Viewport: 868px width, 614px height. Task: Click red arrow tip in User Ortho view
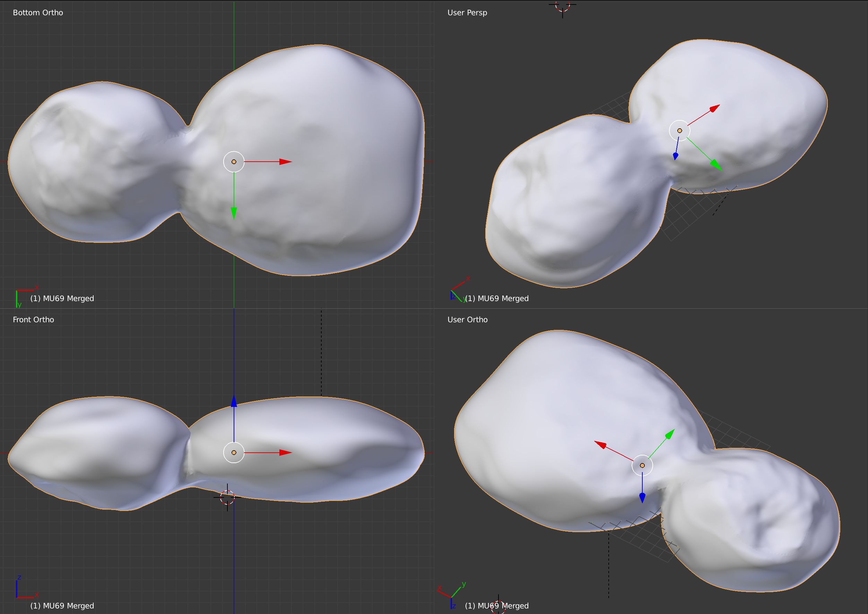(x=601, y=444)
